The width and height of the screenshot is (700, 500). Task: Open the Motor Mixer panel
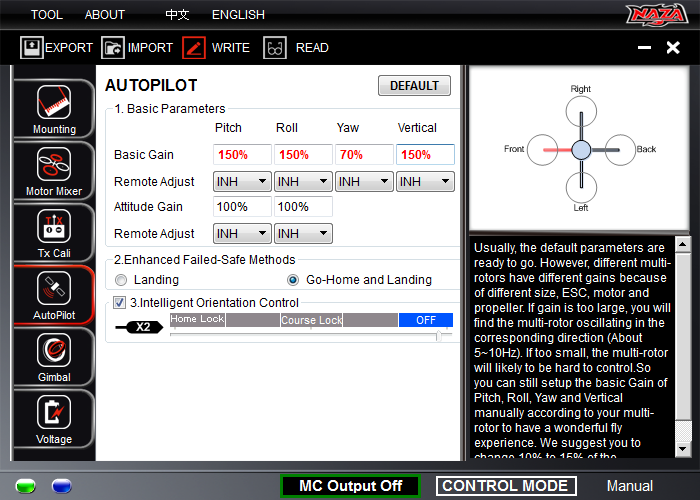(x=54, y=166)
